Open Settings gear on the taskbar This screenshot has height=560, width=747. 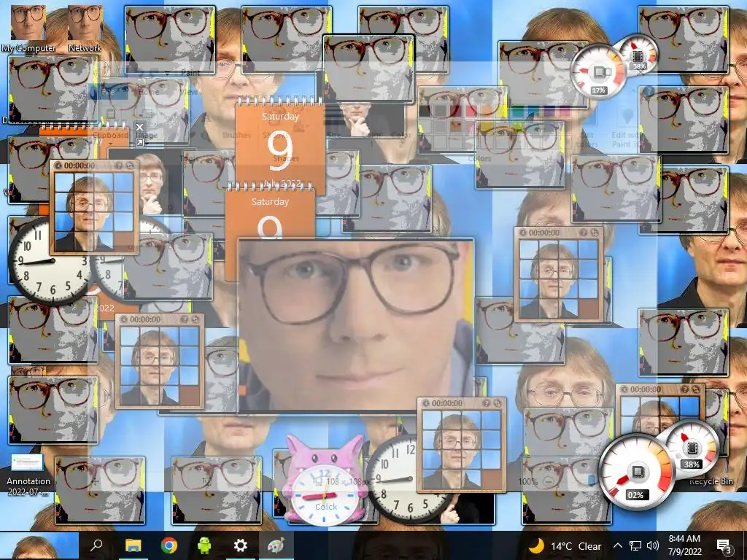pos(240,545)
